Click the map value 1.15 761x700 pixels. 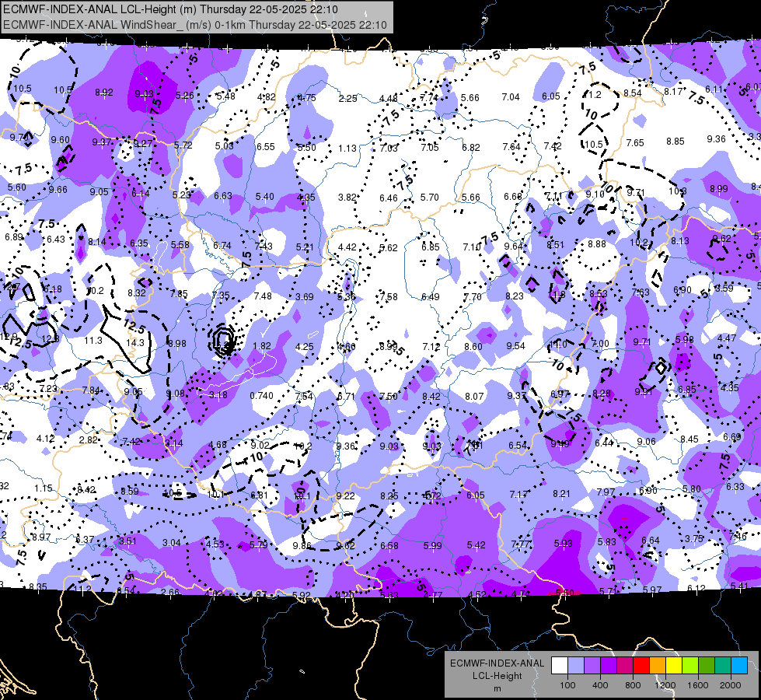coord(44,488)
